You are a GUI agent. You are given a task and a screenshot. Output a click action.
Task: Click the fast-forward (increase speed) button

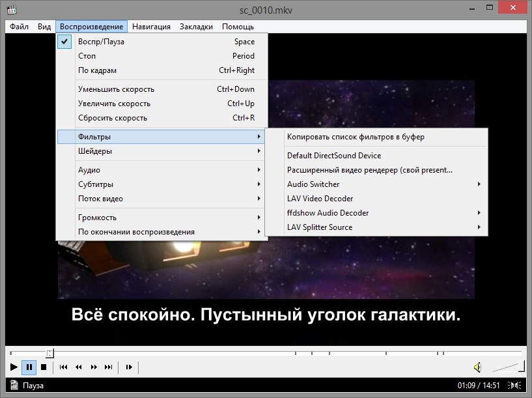pyautogui.click(x=94, y=367)
